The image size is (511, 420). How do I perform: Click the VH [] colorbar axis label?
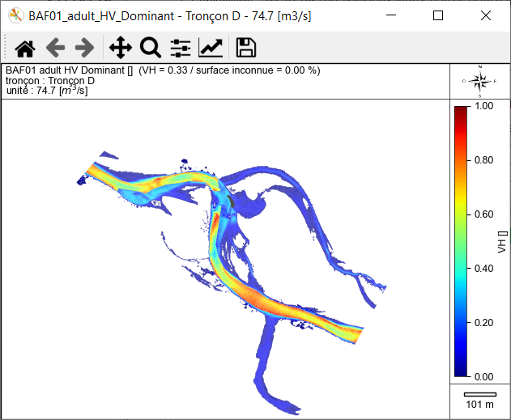click(x=502, y=241)
